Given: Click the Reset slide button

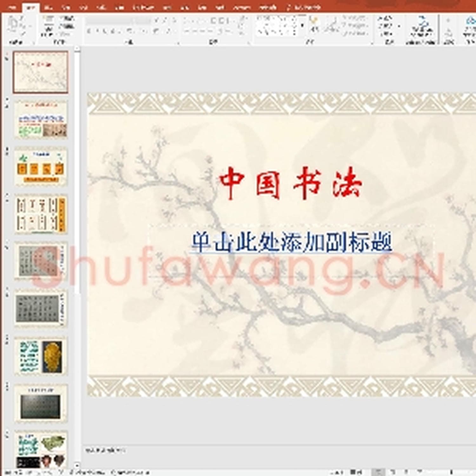Looking at the screenshot, I should click(x=66, y=27).
